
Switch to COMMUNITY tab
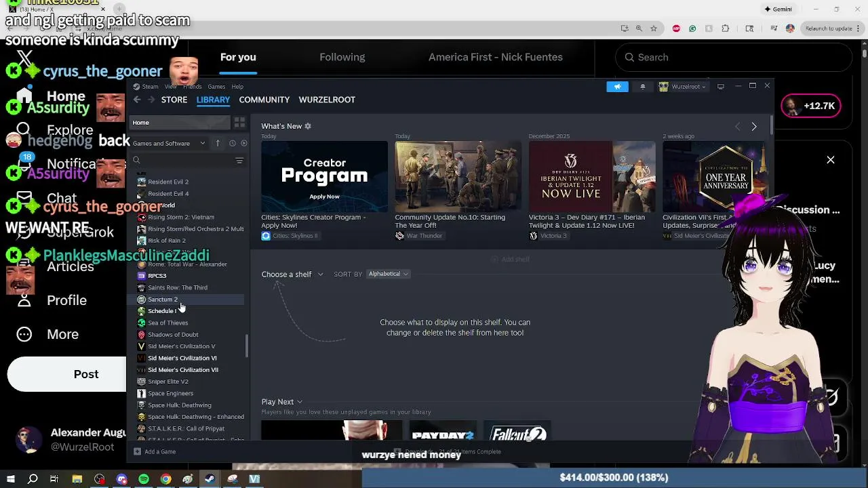(264, 100)
